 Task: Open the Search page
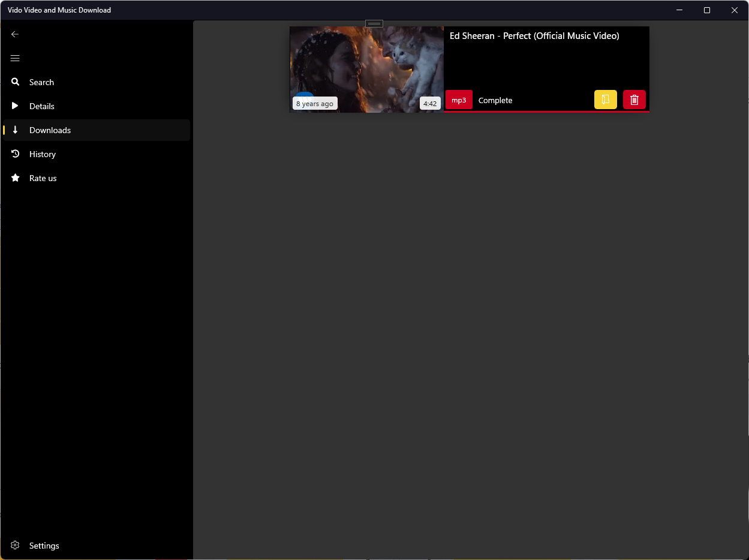click(x=97, y=82)
